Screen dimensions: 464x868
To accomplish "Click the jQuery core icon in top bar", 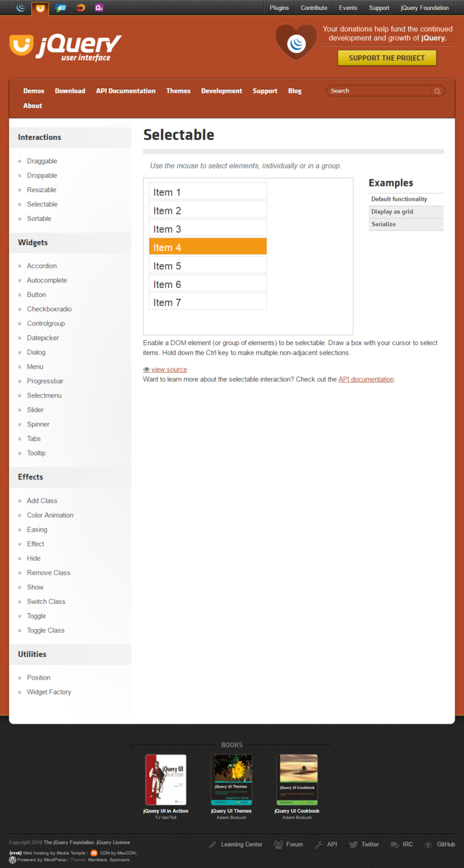I will 21,8.
